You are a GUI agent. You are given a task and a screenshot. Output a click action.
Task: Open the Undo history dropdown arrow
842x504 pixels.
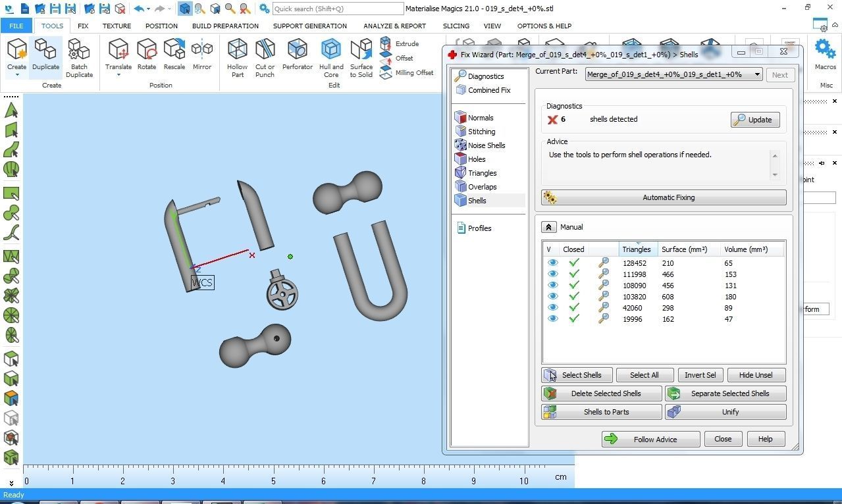click(148, 9)
